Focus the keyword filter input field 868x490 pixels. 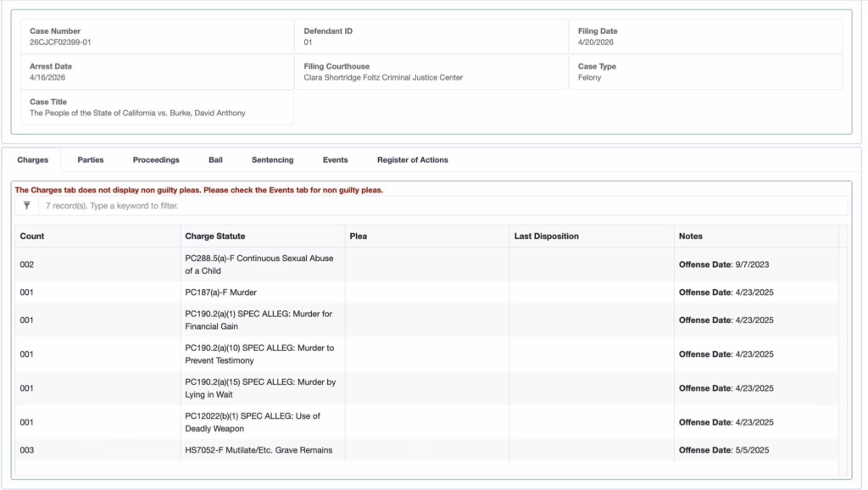click(441, 206)
